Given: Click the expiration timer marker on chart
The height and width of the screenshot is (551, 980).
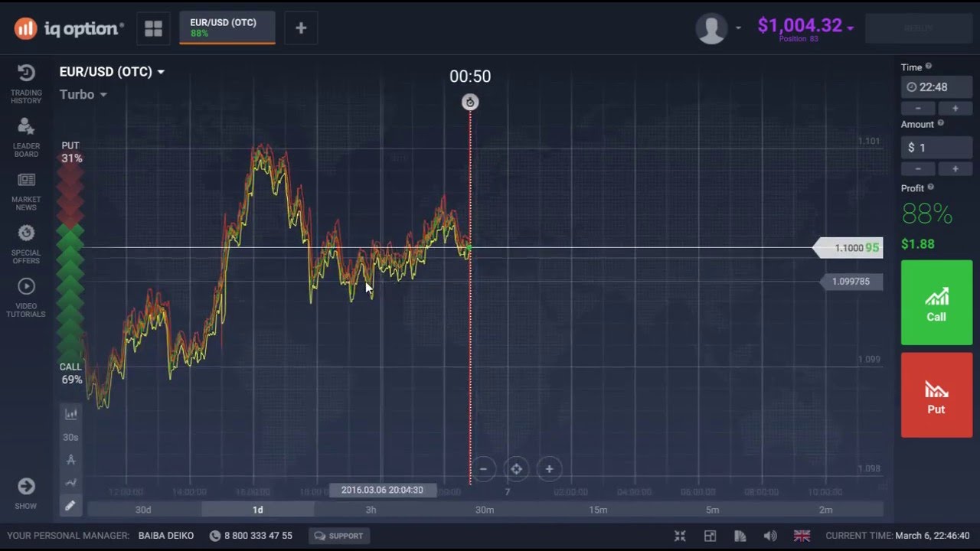Looking at the screenshot, I should [x=470, y=103].
